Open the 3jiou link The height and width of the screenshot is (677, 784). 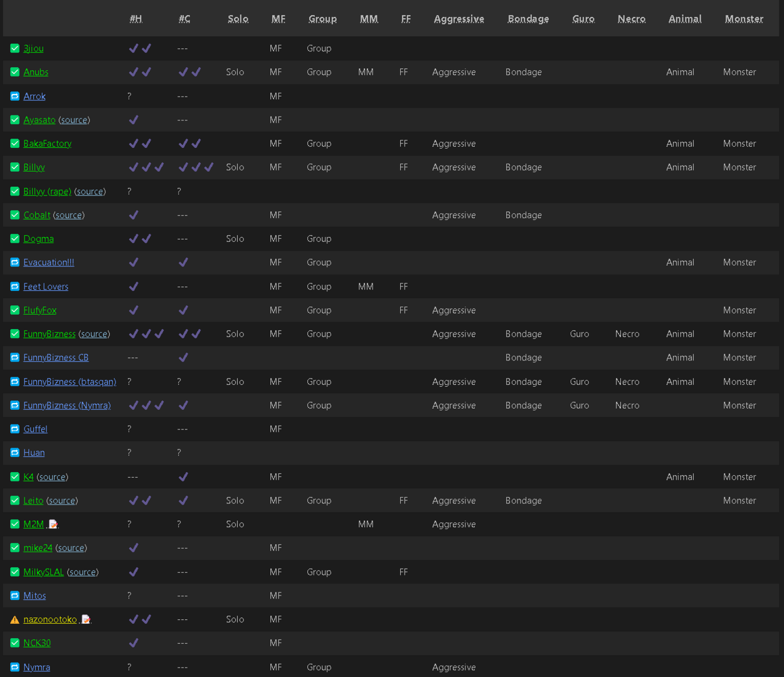pos(33,48)
